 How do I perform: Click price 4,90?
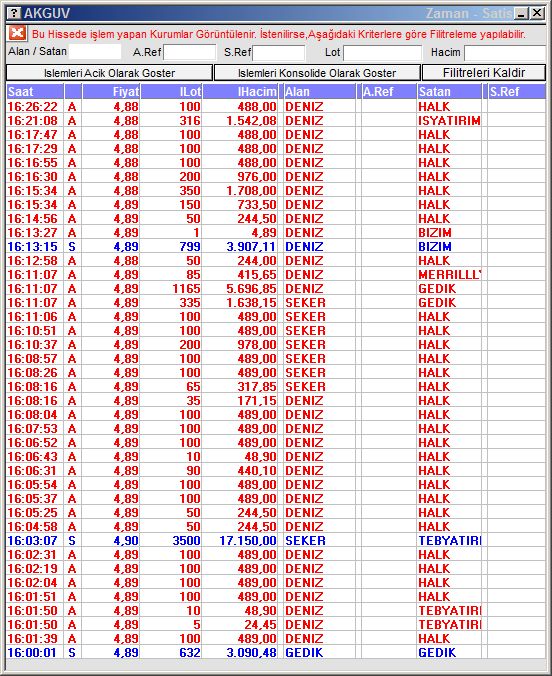tap(126, 541)
